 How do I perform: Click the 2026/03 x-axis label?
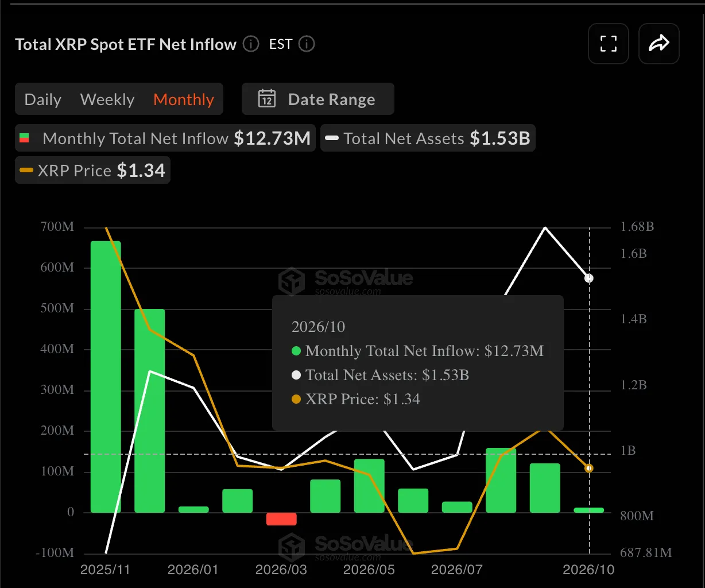pyautogui.click(x=281, y=570)
